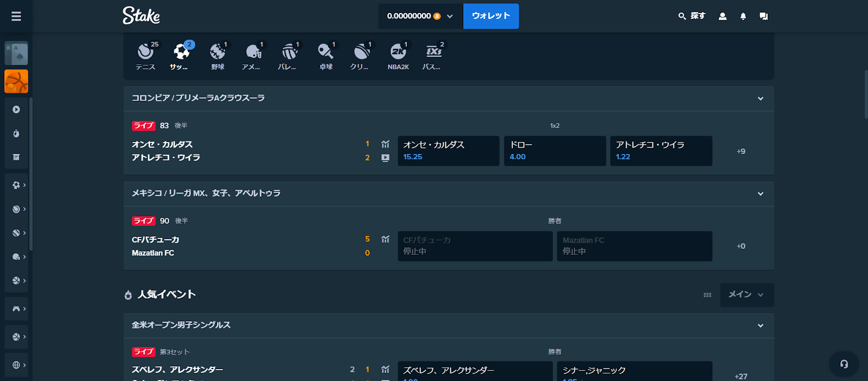Click the Stake logo

pyautogui.click(x=141, y=16)
